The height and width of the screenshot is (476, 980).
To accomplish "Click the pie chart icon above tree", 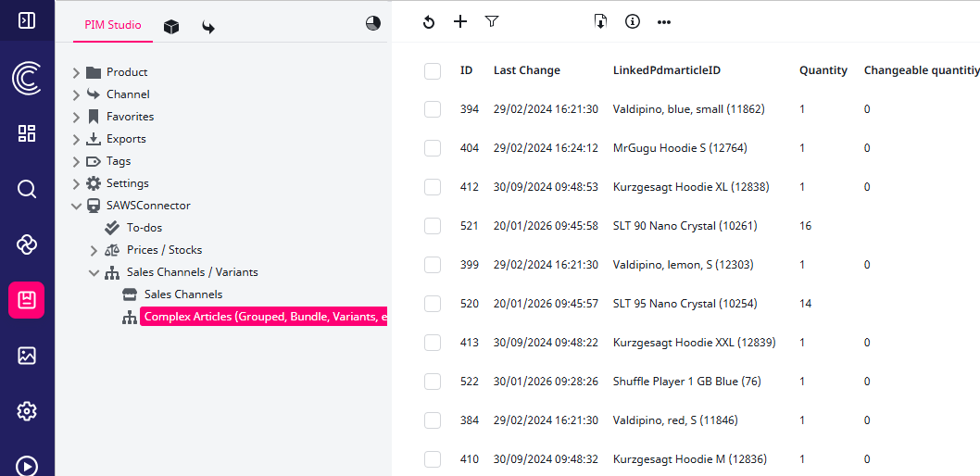I will (x=373, y=24).
